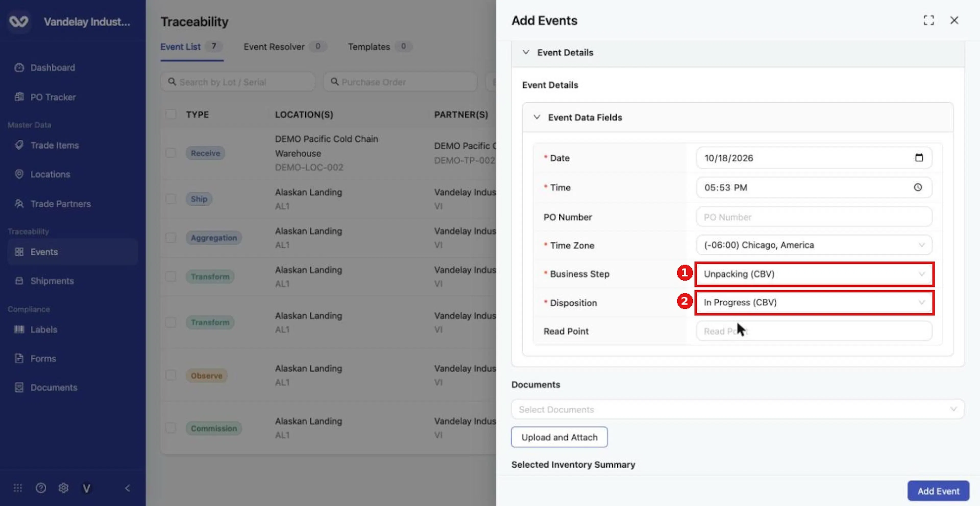Viewport: 980px width, 506px height.
Task: Switch to the Event Resolver tab
Action: 285,47
